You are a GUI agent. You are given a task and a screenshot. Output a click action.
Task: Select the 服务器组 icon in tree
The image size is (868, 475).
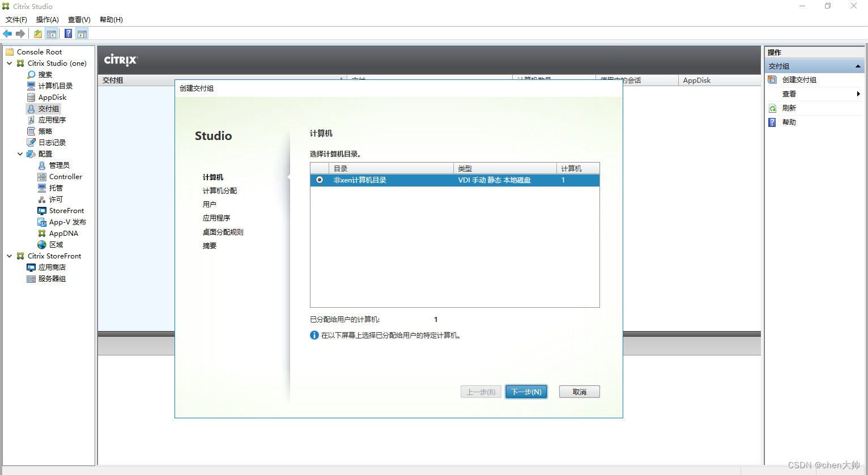click(x=31, y=278)
